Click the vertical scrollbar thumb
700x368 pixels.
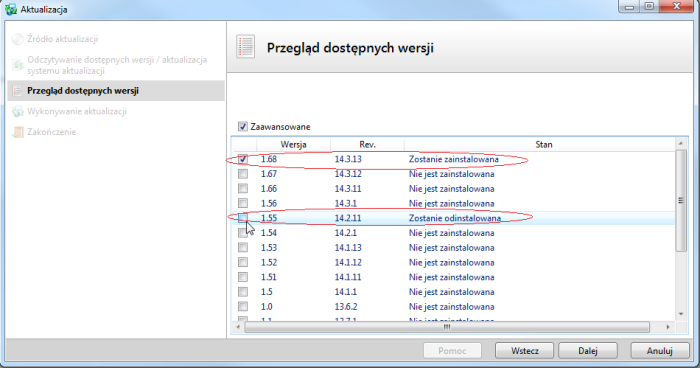pyautogui.click(x=681, y=201)
